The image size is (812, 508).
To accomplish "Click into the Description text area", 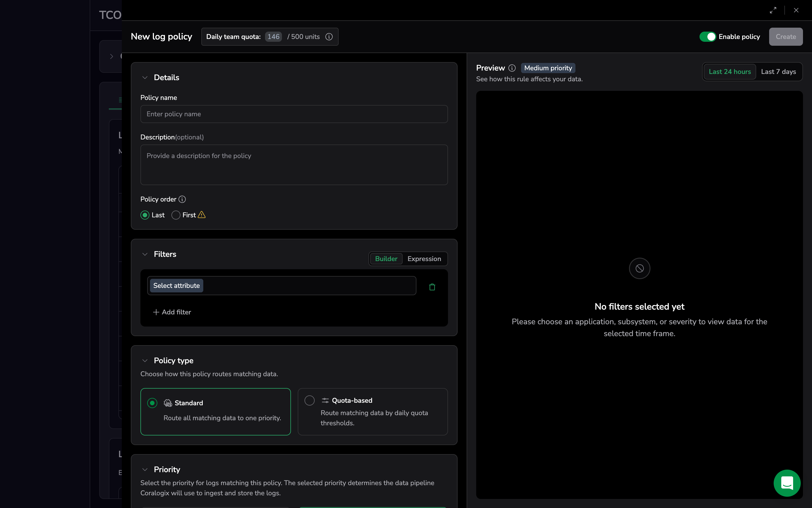I will coord(294,165).
